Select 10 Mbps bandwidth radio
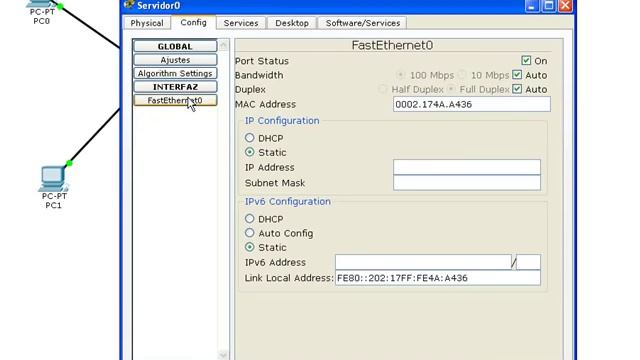Screen dimensions: 640x360 click(462, 75)
